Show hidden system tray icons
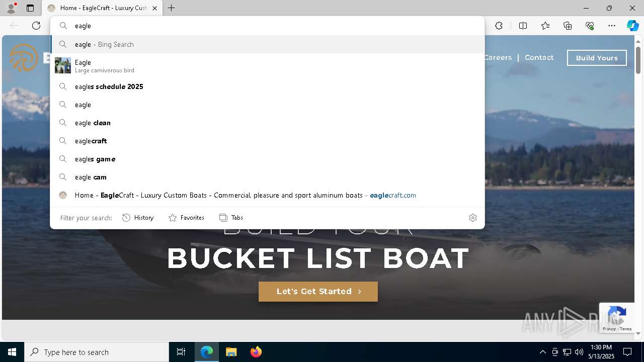 pyautogui.click(x=542, y=352)
